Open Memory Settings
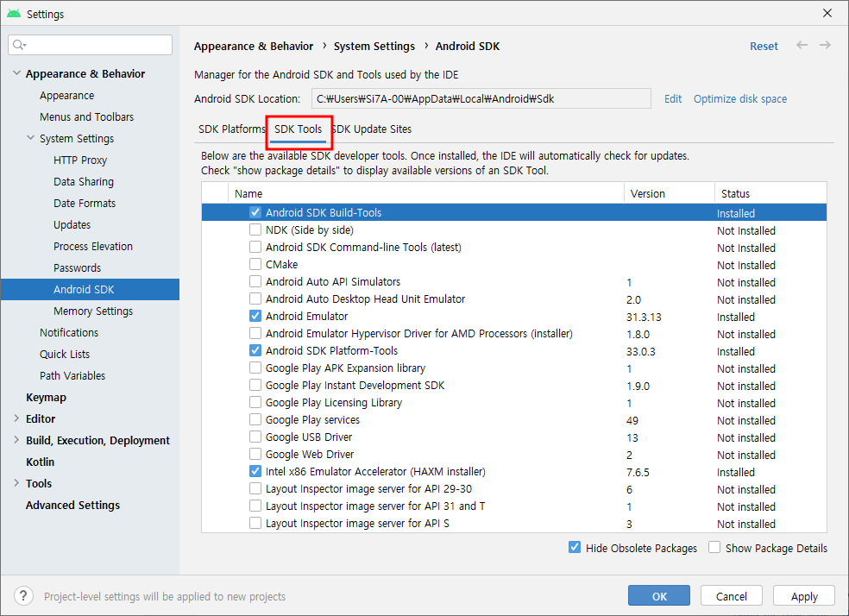Screen dimensions: 849x616 [93, 311]
